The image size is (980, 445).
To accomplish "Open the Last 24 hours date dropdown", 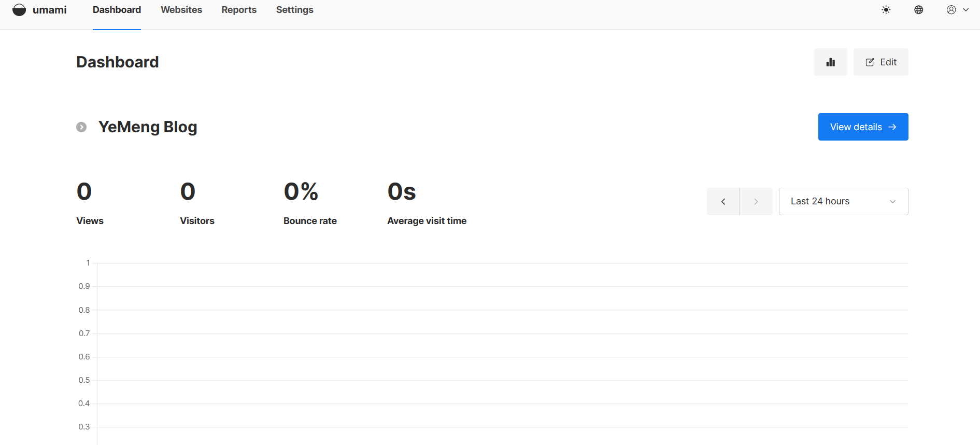I will [843, 202].
